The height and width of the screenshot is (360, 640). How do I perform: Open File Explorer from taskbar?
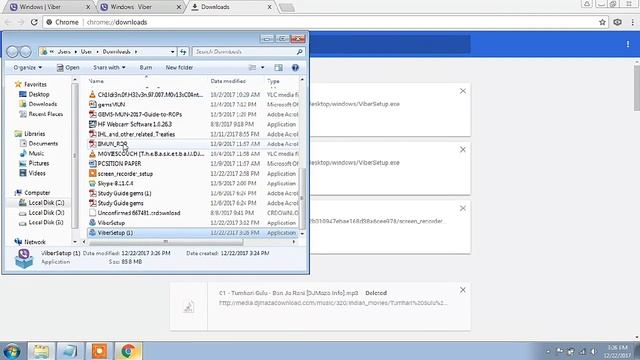tap(41, 351)
